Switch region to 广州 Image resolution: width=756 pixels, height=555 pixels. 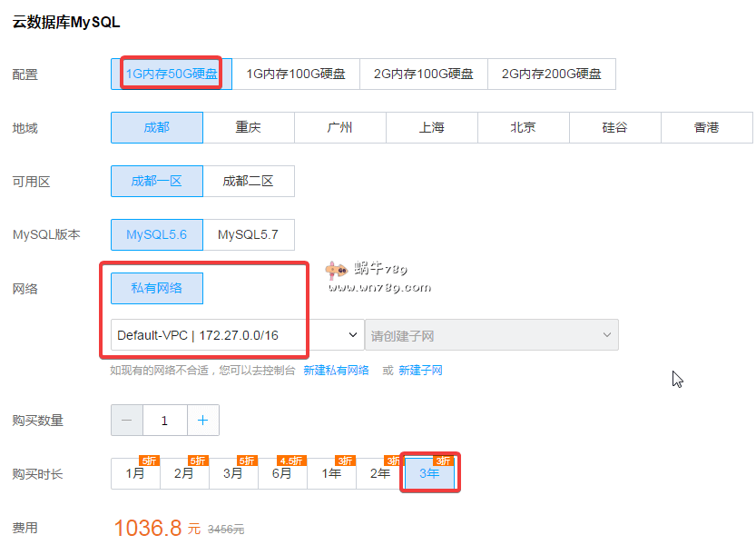tap(339, 128)
